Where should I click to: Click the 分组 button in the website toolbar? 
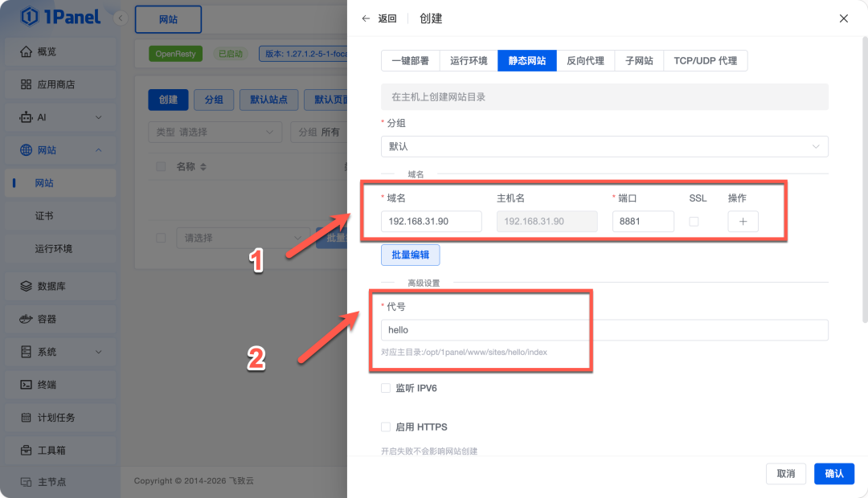pyautogui.click(x=214, y=100)
